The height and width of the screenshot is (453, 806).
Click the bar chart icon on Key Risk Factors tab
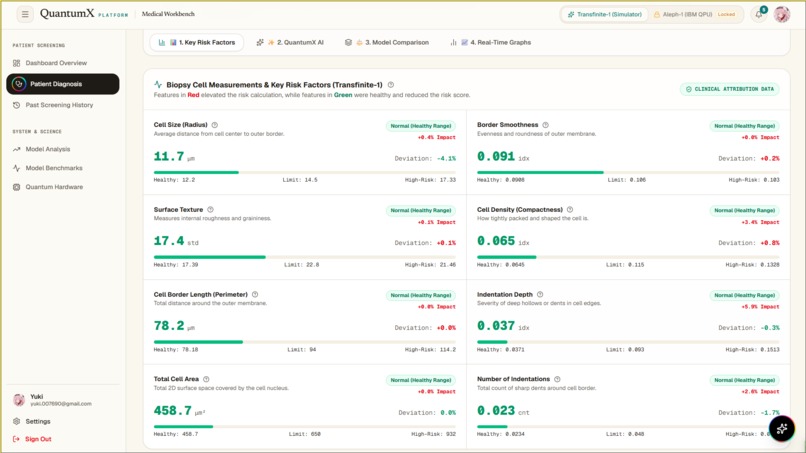(162, 42)
